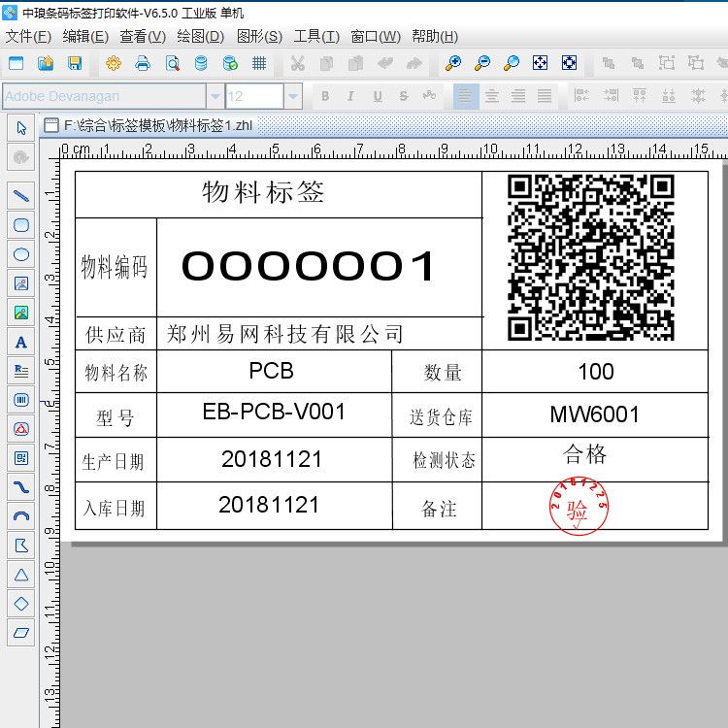Select the insert picture tool
The height and width of the screenshot is (728, 728).
(x=21, y=283)
